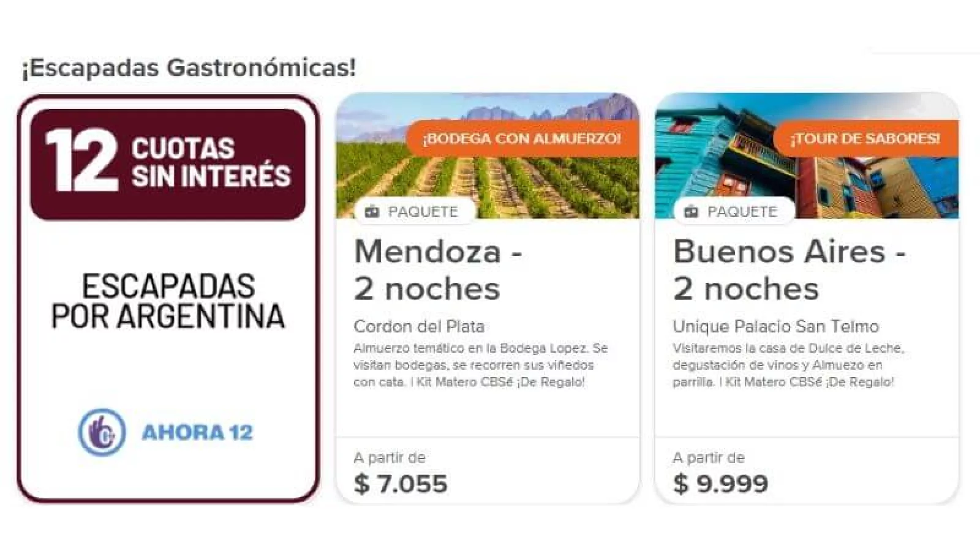The height and width of the screenshot is (551, 980).
Task: Click the AHORA 12 text label
Action: pos(197,433)
